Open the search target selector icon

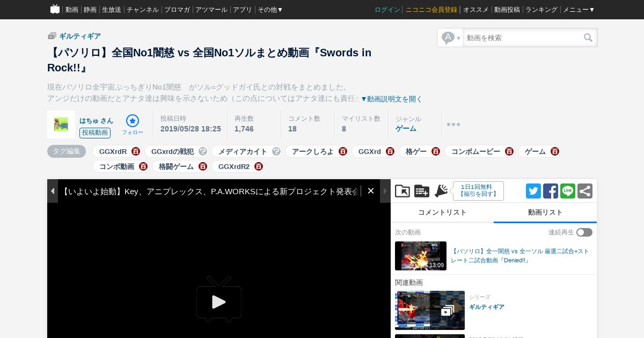tap(451, 38)
